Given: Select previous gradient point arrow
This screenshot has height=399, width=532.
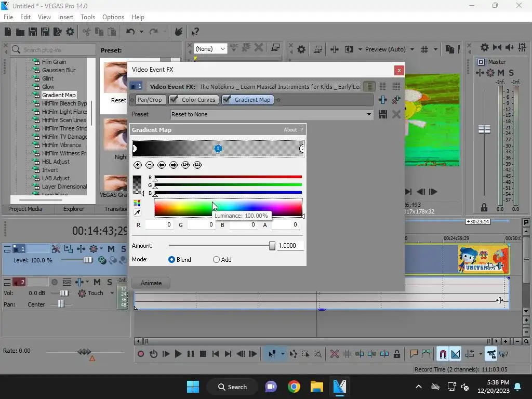Looking at the screenshot, I should 162,165.
